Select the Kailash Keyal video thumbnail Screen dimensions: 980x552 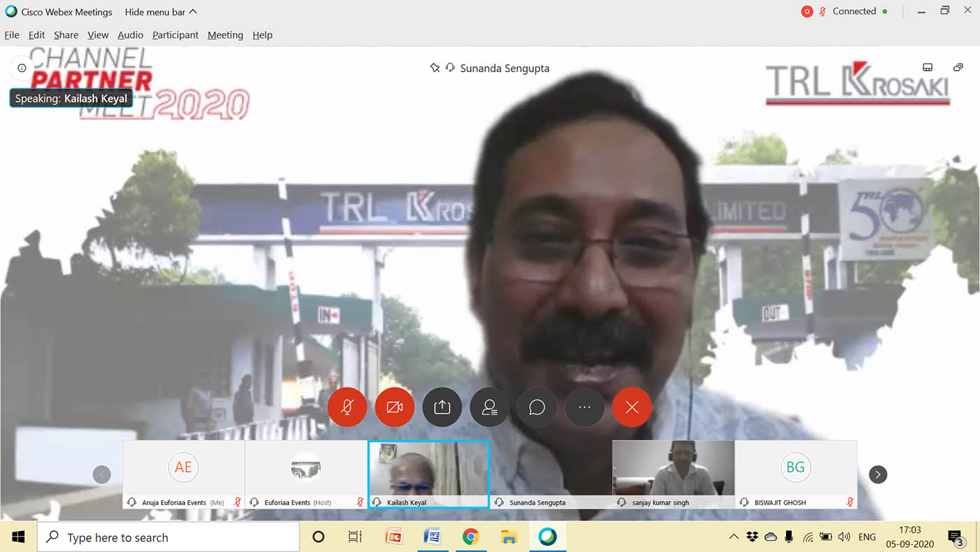tap(428, 474)
